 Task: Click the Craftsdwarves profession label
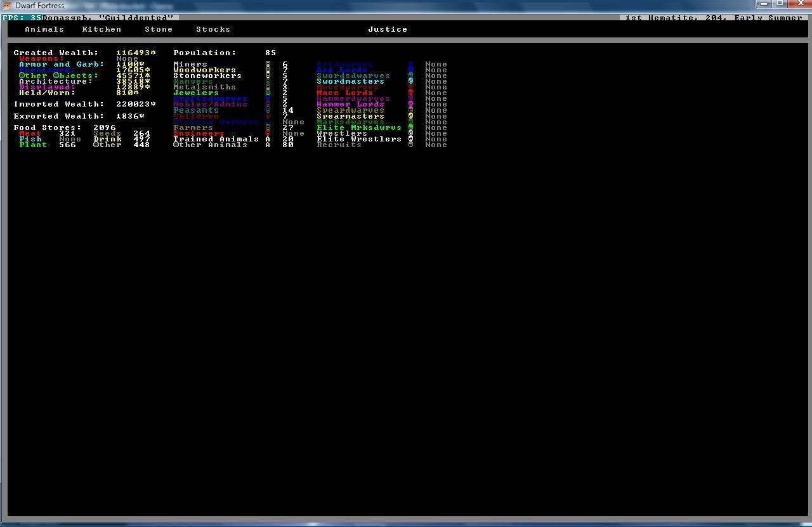[x=210, y=98]
